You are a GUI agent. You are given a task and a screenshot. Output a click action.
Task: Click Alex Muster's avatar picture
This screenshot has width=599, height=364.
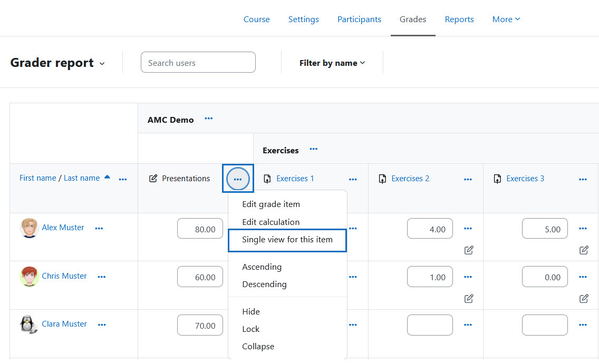click(29, 228)
